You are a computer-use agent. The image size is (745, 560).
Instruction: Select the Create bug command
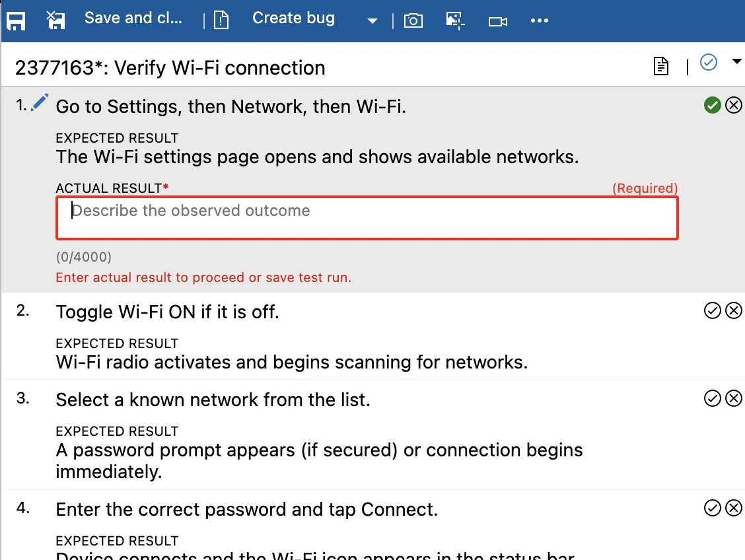(x=293, y=18)
